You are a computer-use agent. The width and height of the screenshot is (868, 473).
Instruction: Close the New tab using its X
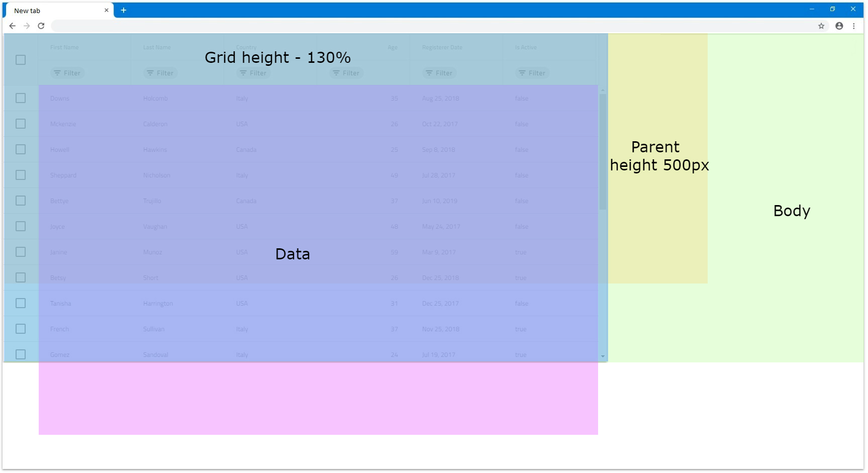pyautogui.click(x=106, y=10)
